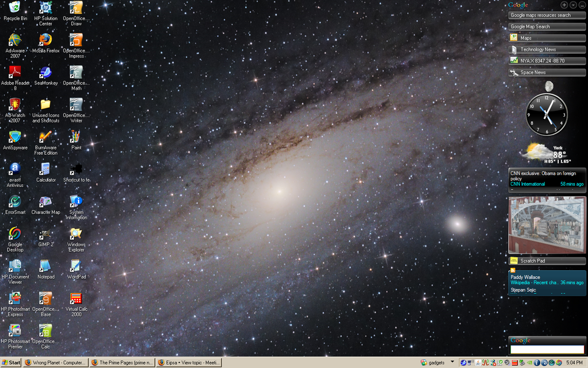Click the Google logo at sidebar top

(x=518, y=5)
